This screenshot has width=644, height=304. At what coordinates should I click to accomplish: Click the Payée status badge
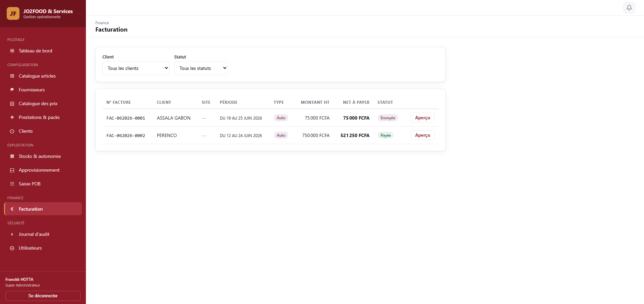click(386, 135)
